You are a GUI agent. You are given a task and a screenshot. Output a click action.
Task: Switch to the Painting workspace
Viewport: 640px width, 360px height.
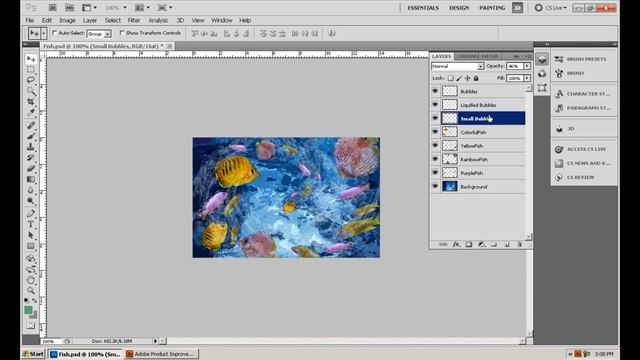[x=492, y=8]
